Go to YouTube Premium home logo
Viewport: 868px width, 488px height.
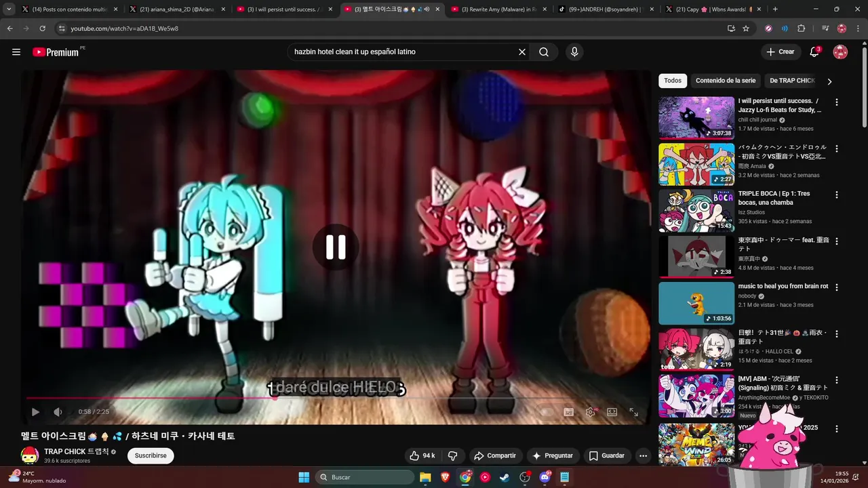[57, 52]
